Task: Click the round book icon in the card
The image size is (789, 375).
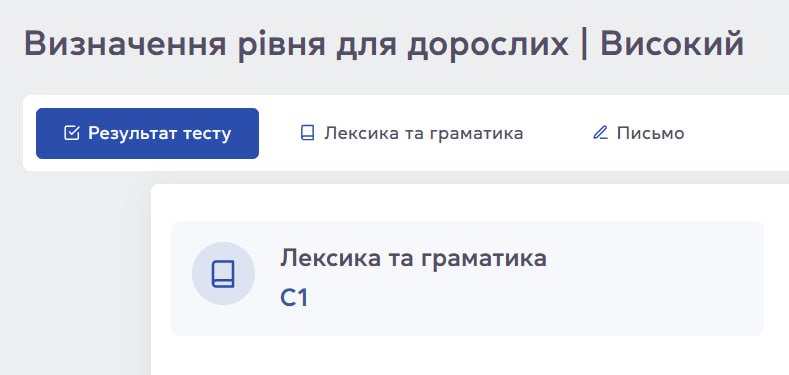Action: (x=223, y=273)
